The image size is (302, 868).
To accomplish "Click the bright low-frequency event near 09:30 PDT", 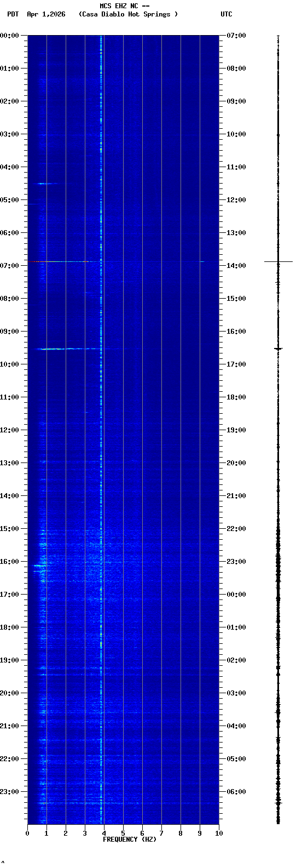I will coord(68,349).
